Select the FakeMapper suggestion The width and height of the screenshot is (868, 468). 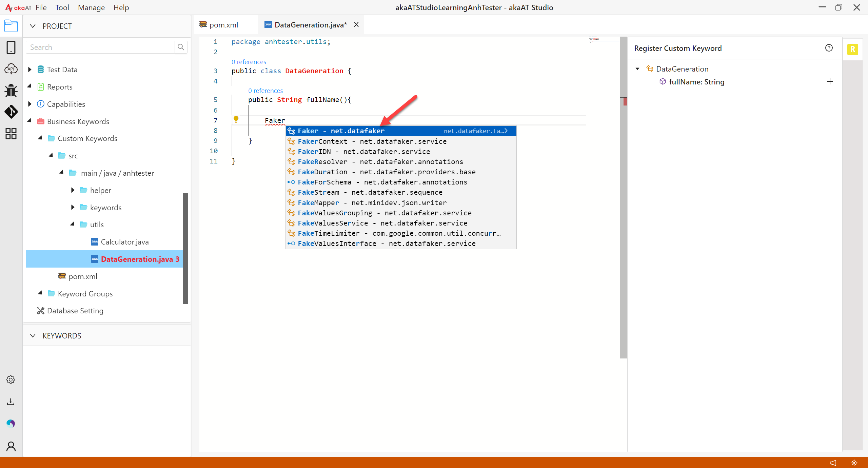tap(401, 202)
